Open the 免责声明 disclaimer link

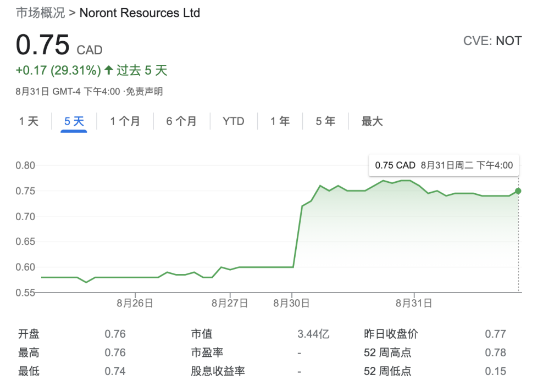pyautogui.click(x=145, y=92)
